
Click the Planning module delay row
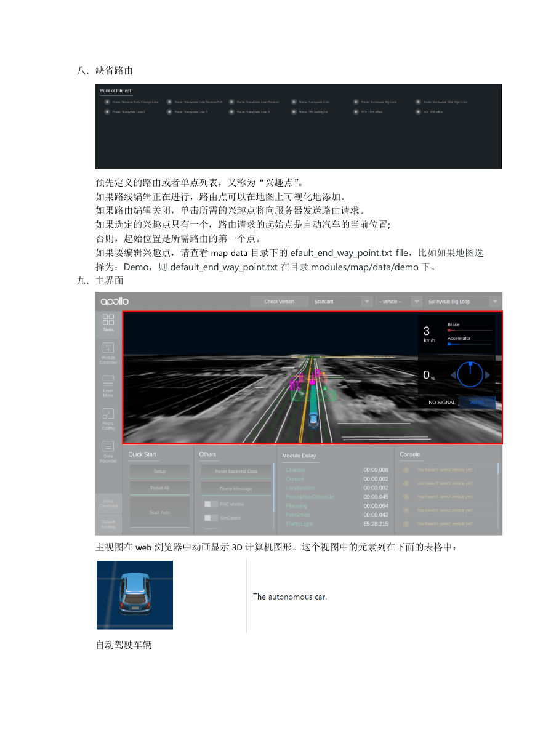click(x=337, y=506)
